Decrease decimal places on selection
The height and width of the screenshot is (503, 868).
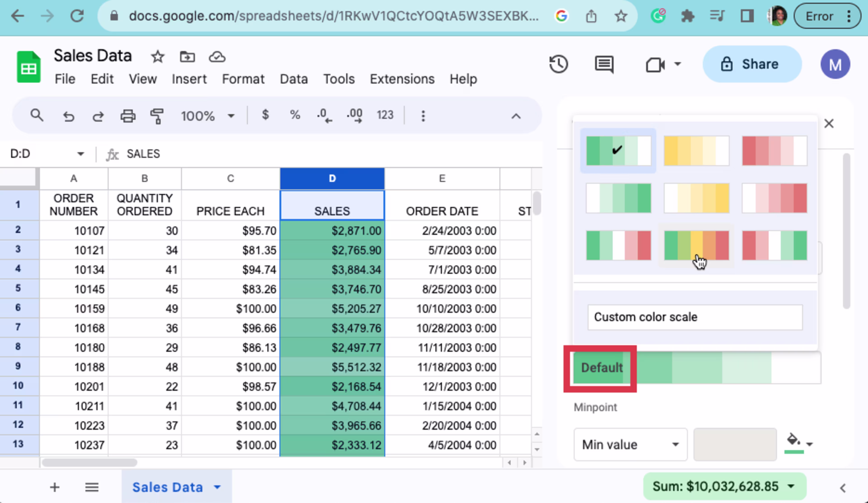click(324, 116)
